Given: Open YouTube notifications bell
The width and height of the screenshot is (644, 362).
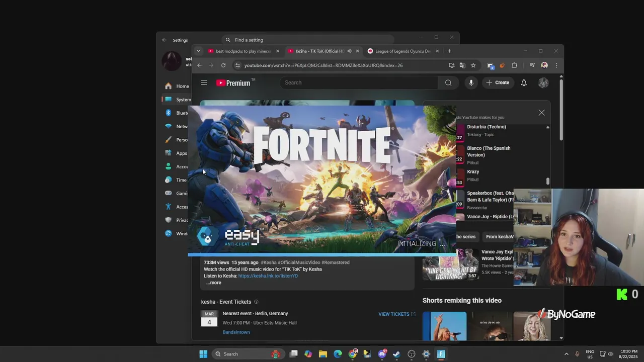Looking at the screenshot, I should coord(524,82).
